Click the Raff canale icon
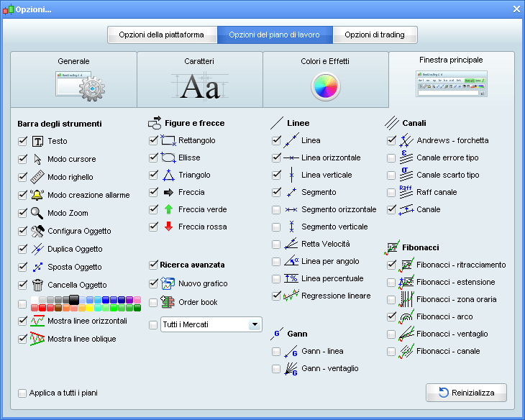The width and height of the screenshot is (525, 420). coord(406,192)
